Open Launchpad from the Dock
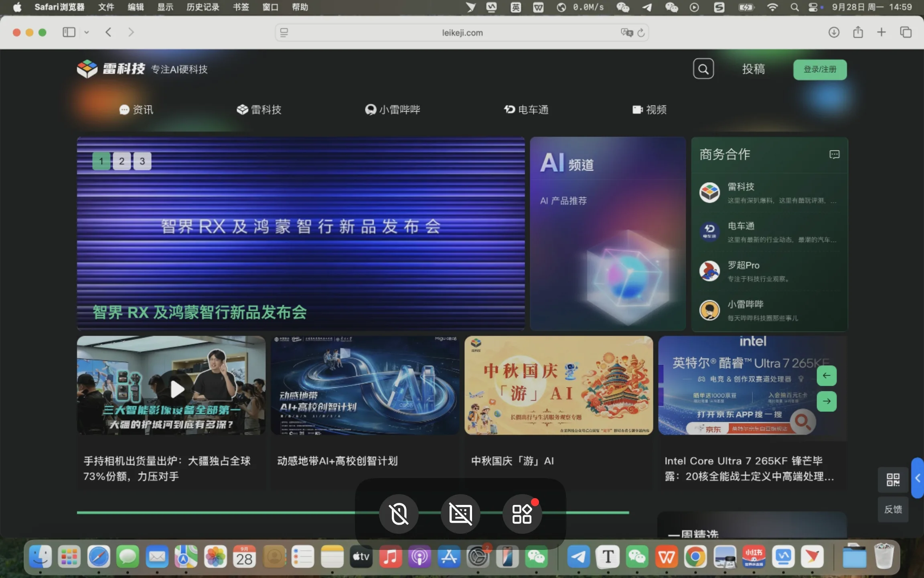924x578 pixels. click(x=69, y=557)
